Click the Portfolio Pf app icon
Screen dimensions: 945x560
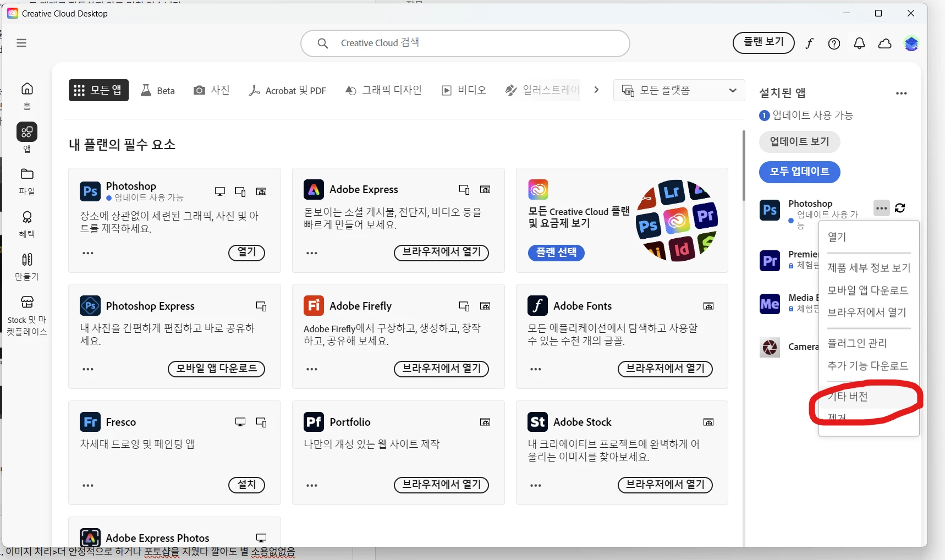314,422
